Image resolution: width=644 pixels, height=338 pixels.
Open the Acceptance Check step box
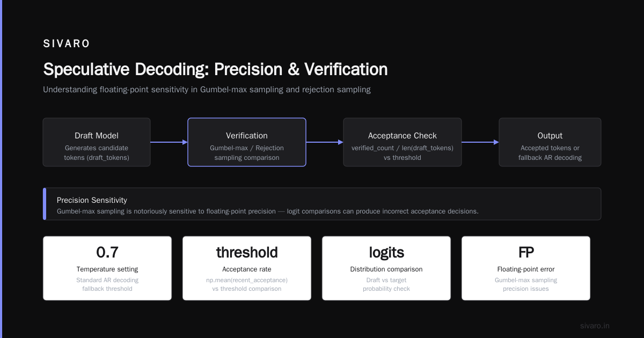[x=402, y=142]
